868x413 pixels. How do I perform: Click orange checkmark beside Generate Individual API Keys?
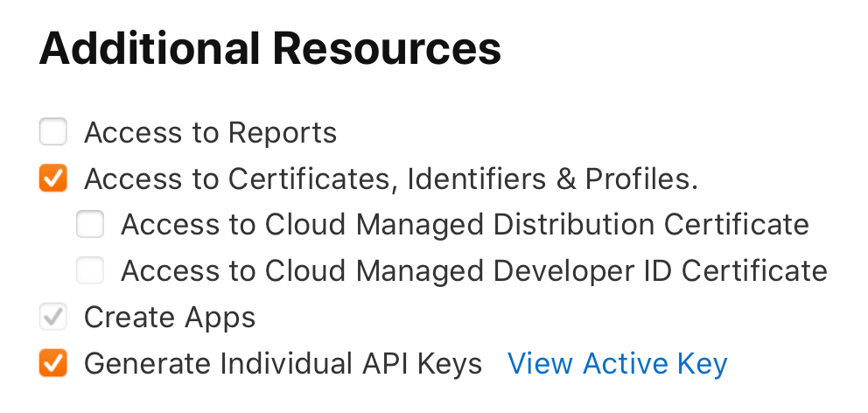[53, 362]
